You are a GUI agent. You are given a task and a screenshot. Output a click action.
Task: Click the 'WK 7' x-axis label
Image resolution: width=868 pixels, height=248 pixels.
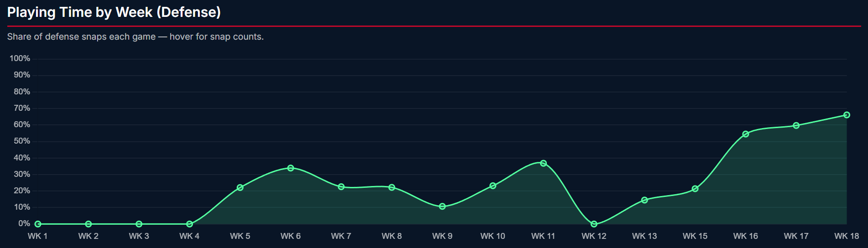(x=341, y=236)
